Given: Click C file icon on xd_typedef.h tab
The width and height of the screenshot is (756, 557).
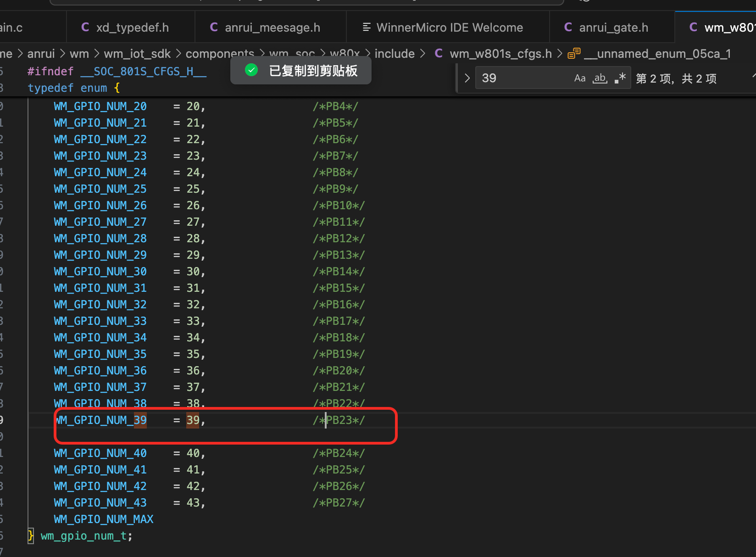Looking at the screenshot, I should (85, 28).
